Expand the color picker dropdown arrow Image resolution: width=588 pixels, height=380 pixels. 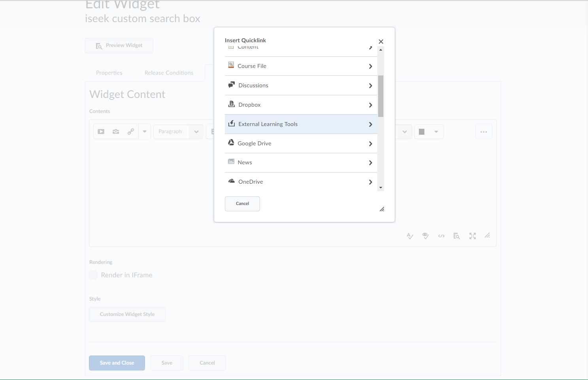436,132
